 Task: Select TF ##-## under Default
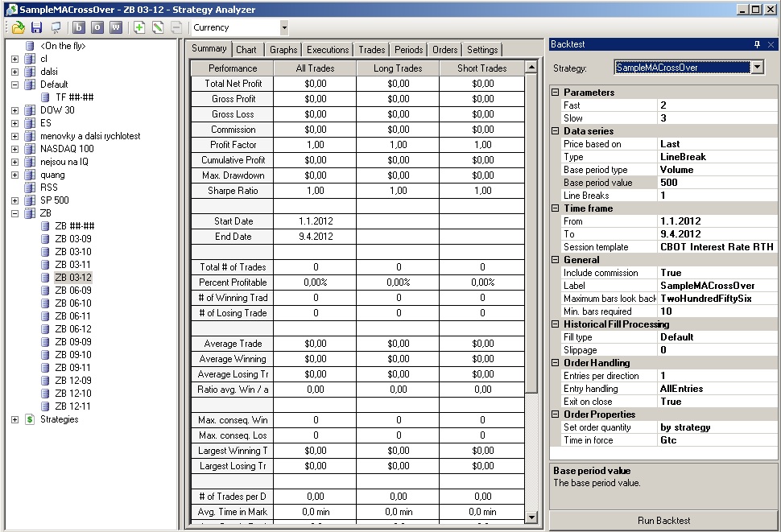[x=75, y=97]
